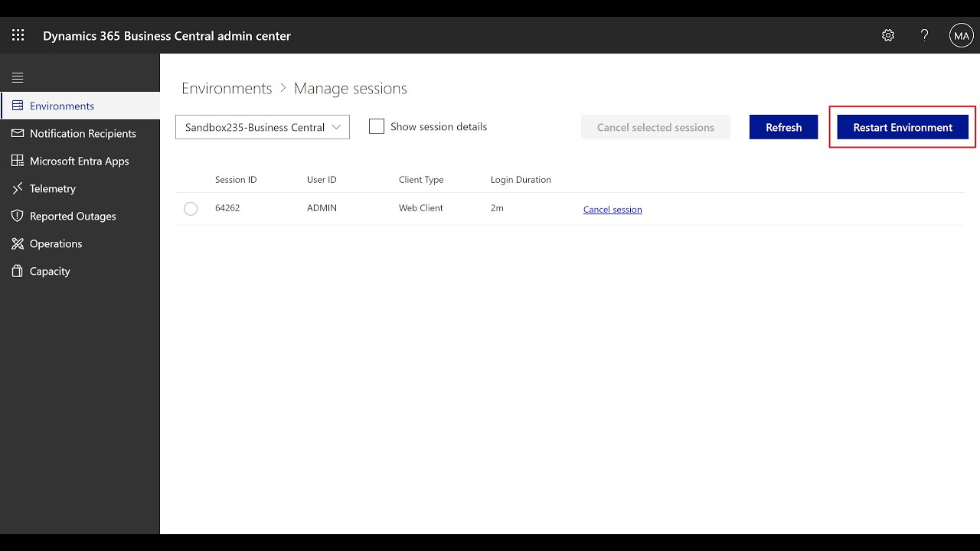
Task: Tick the Show session details checkbox
Action: (x=377, y=127)
